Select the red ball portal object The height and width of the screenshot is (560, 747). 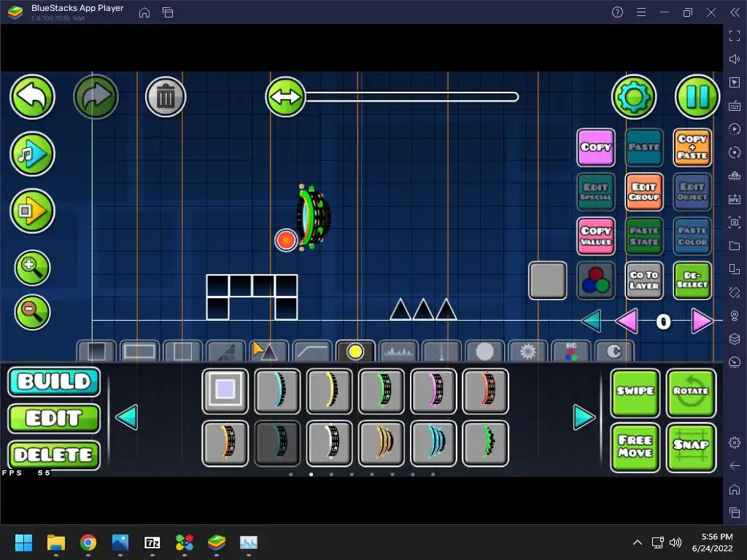[x=485, y=391]
